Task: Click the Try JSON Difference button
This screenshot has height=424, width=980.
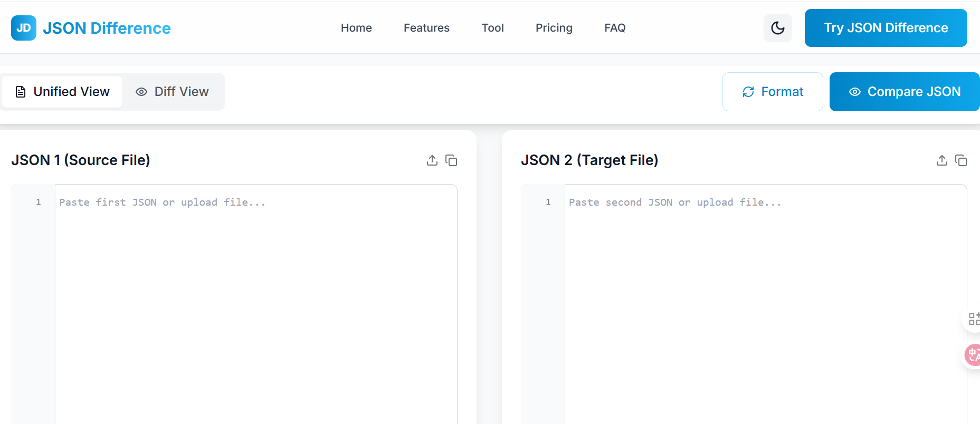Action: point(886,28)
